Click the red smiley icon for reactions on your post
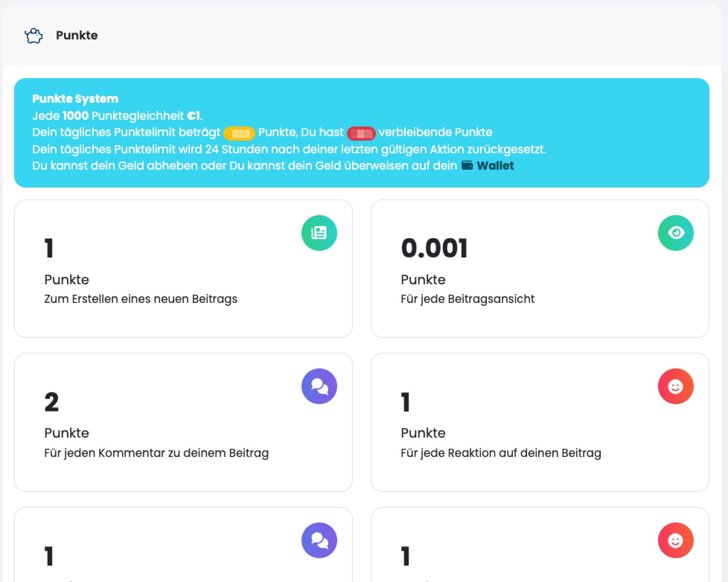The height and width of the screenshot is (582, 728). pos(676,386)
